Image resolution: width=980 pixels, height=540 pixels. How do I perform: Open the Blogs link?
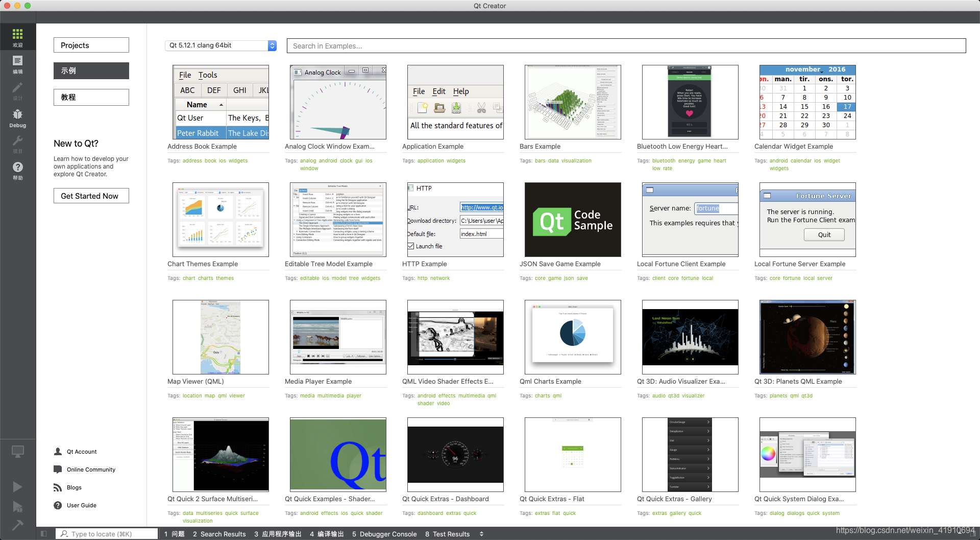74,487
